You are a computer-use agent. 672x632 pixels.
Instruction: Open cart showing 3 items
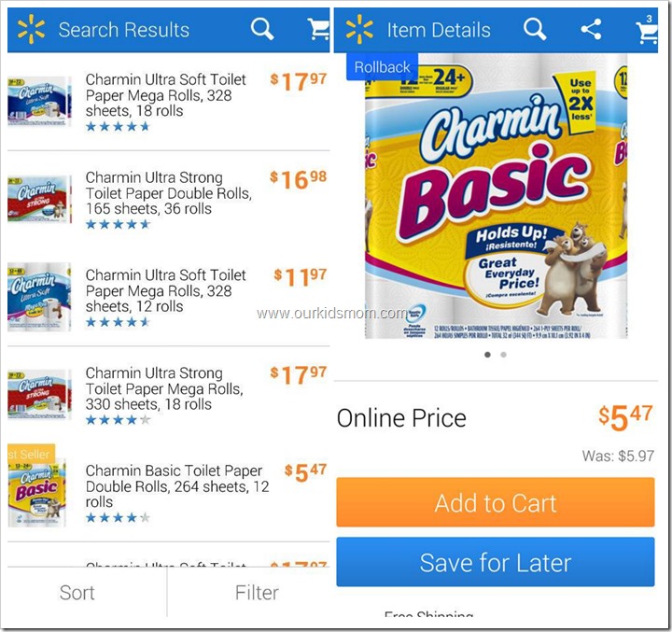[x=647, y=29]
